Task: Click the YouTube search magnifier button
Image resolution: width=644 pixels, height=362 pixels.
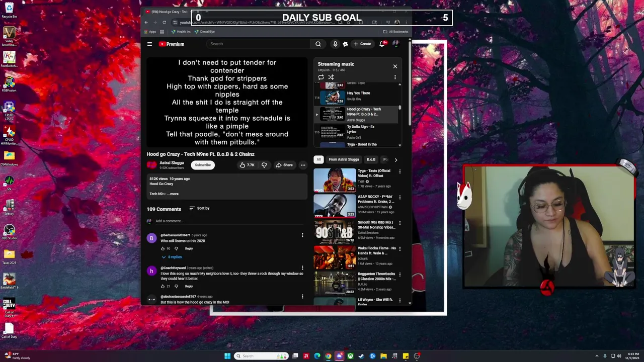Action: point(318,44)
